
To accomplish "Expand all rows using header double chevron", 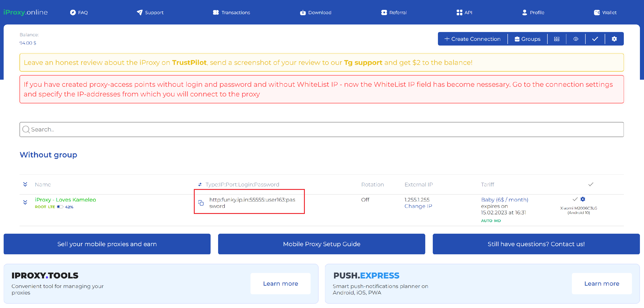I will coord(25,185).
